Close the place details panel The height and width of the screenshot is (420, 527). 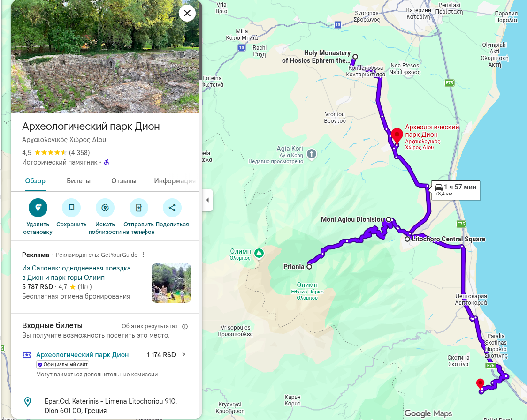click(187, 13)
